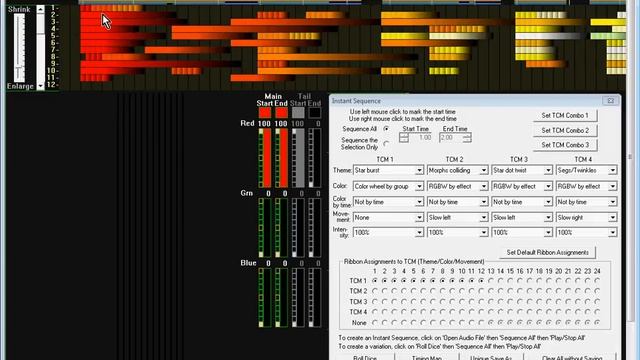Click the Roll Dice button
This screenshot has width=640, height=360.
click(365, 358)
